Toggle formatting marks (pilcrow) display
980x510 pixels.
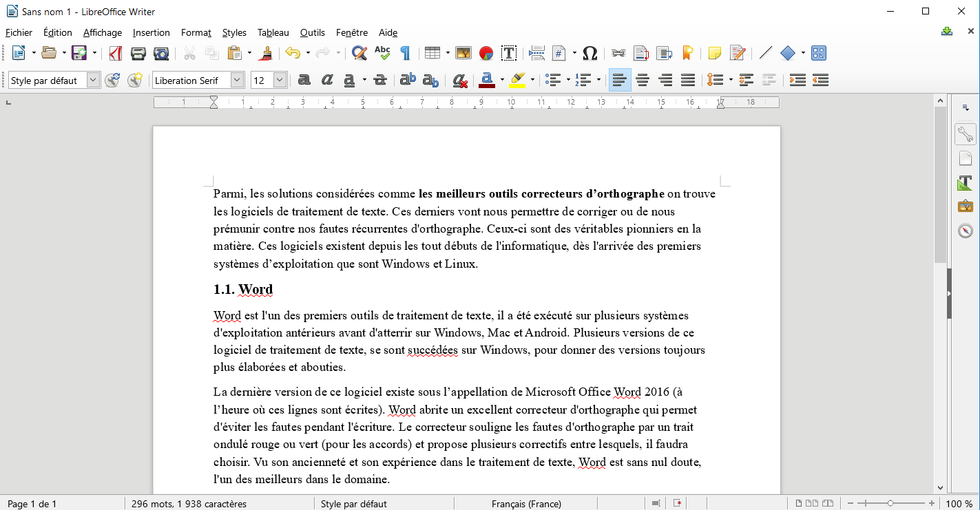(405, 53)
